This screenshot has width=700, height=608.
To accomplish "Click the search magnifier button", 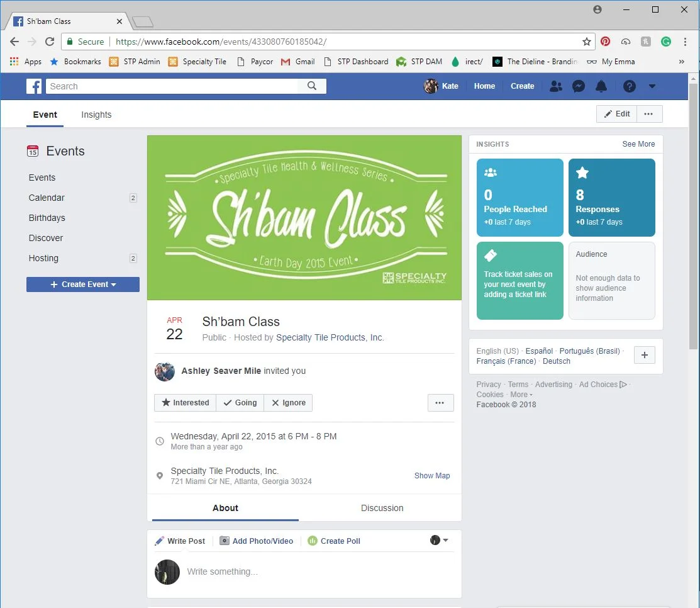I will [311, 86].
